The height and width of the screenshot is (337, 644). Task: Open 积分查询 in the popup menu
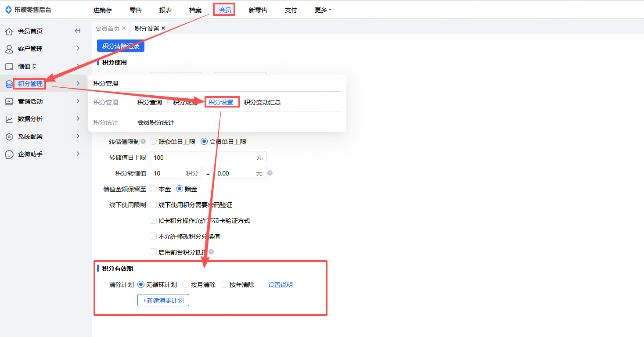[150, 102]
